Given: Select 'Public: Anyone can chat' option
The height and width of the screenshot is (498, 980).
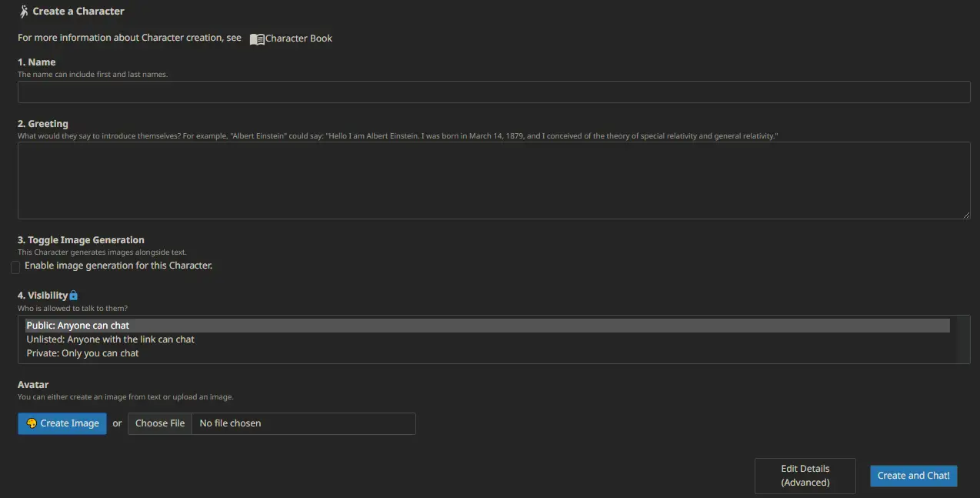Looking at the screenshot, I should click(78, 326).
